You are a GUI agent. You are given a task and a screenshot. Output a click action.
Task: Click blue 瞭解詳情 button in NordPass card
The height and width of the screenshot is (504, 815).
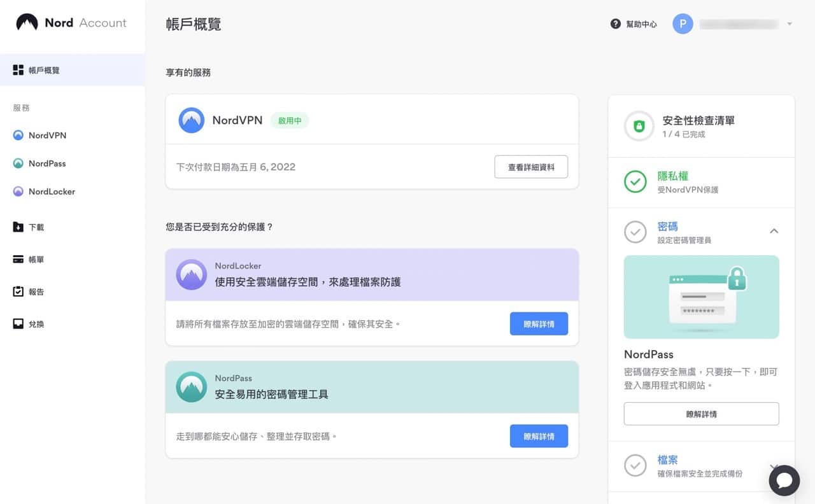(539, 436)
